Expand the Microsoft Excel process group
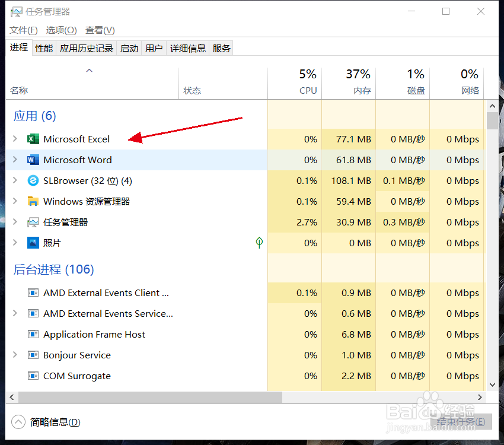The height and width of the screenshot is (445, 504). coord(15,139)
